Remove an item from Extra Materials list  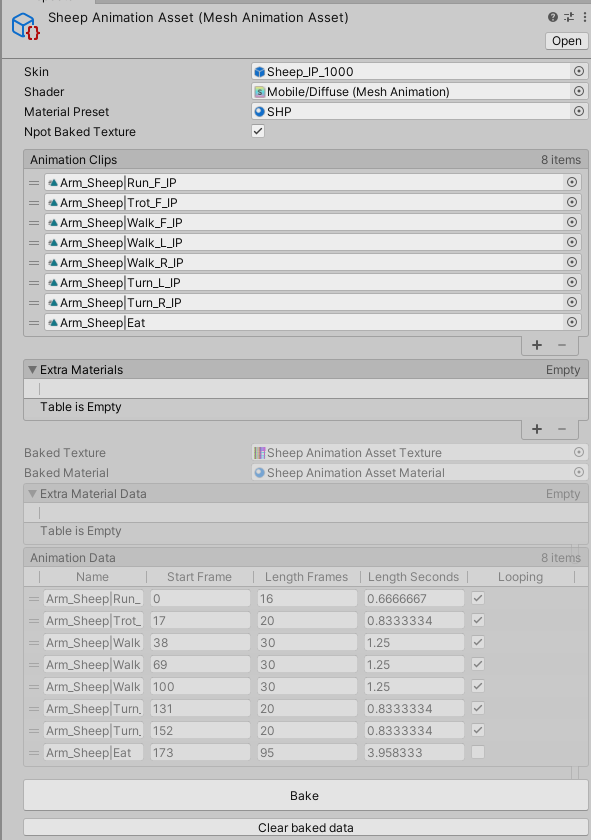tap(562, 429)
